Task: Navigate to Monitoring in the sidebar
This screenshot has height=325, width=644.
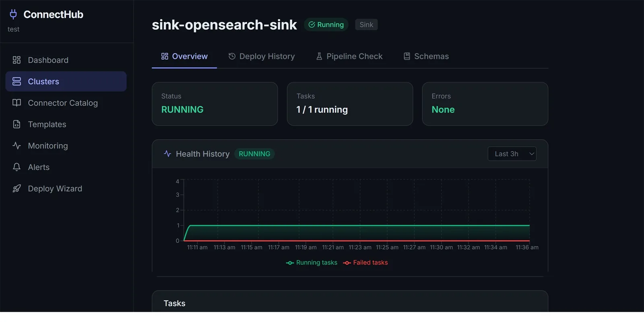Action: click(x=66, y=145)
